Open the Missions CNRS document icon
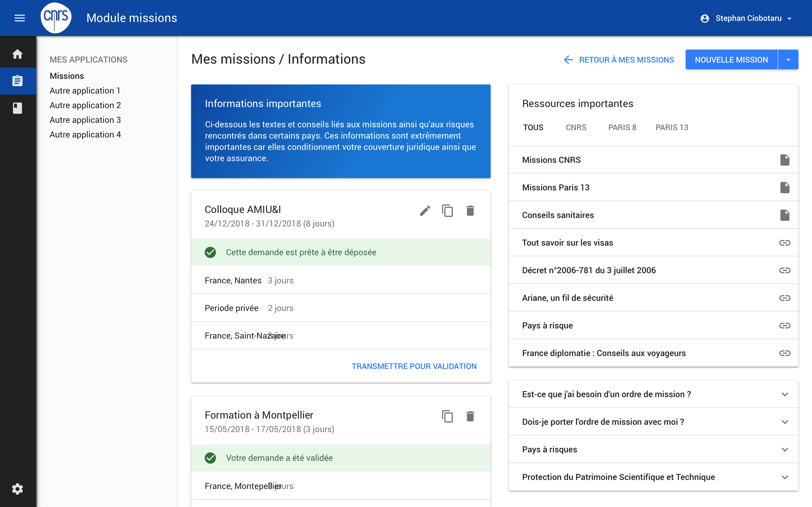Viewport: 812px width, 507px height. coord(785,160)
